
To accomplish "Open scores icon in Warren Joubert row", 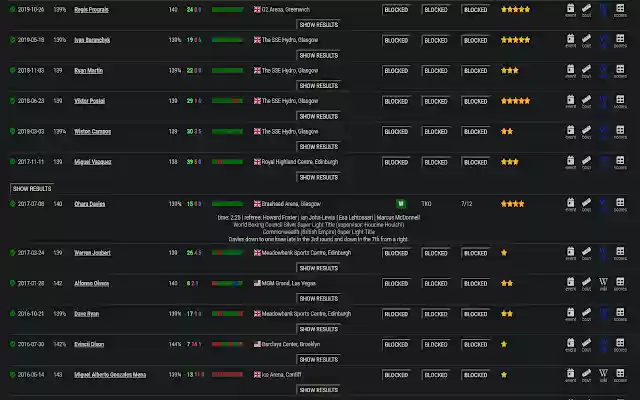I will [x=620, y=253].
